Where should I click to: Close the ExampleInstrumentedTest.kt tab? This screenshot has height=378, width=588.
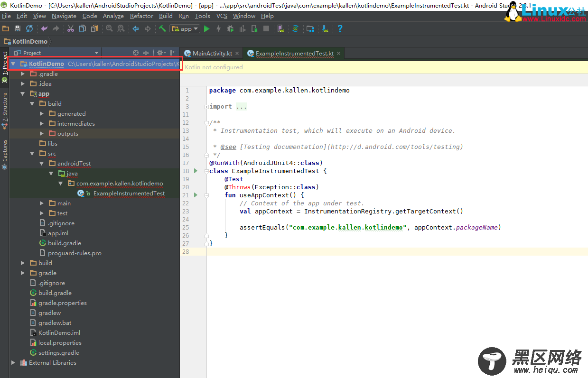pyautogui.click(x=338, y=53)
